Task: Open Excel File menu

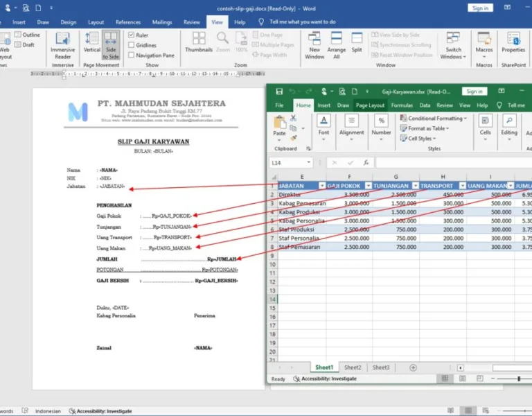Action: [279, 105]
